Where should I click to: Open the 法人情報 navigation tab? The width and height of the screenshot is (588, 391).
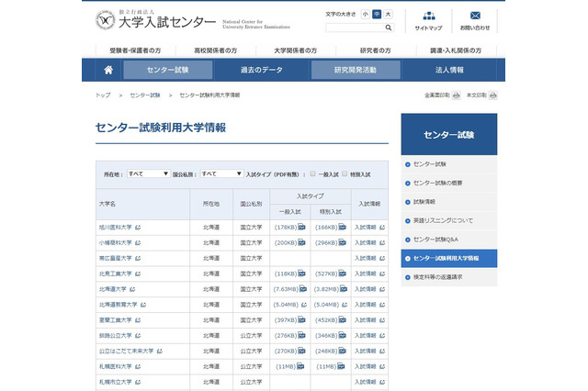(x=449, y=70)
